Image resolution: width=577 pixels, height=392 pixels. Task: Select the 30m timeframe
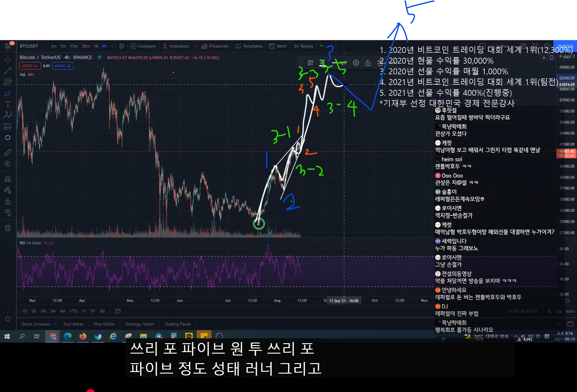(x=86, y=46)
